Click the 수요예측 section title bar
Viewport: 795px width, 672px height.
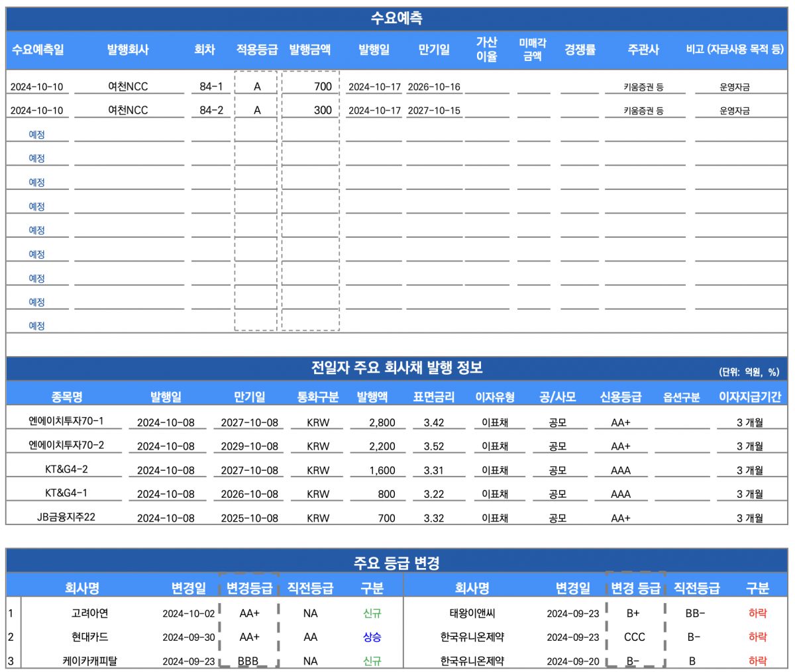tap(396, 19)
